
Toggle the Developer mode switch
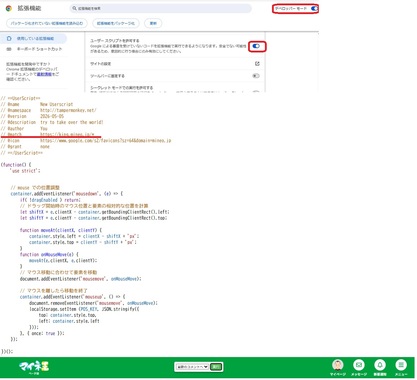click(x=314, y=8)
